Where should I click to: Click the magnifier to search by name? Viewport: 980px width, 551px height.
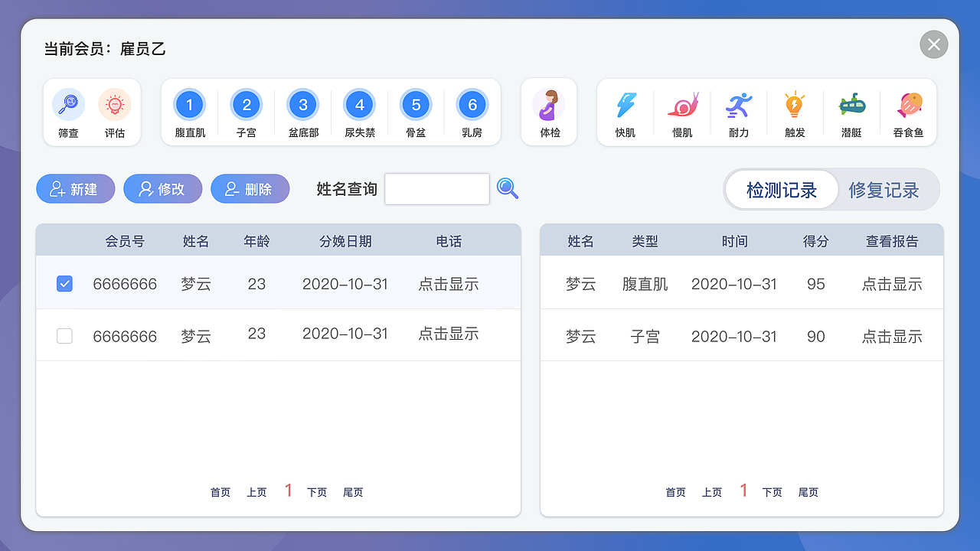pyautogui.click(x=508, y=188)
